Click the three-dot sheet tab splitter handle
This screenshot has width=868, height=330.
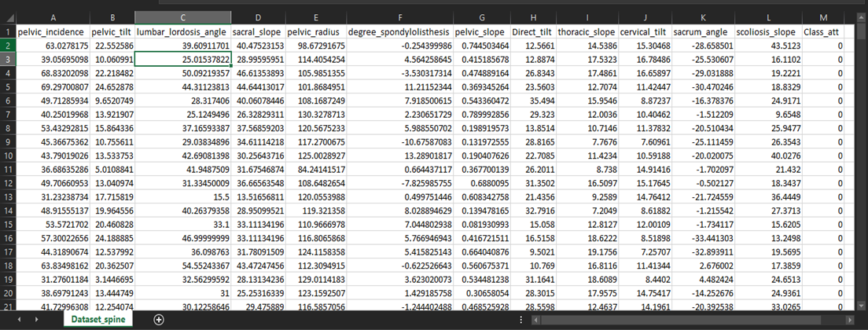521,320
